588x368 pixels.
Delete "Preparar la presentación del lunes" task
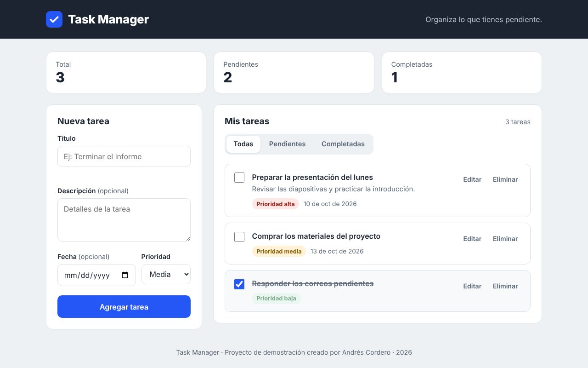(505, 179)
